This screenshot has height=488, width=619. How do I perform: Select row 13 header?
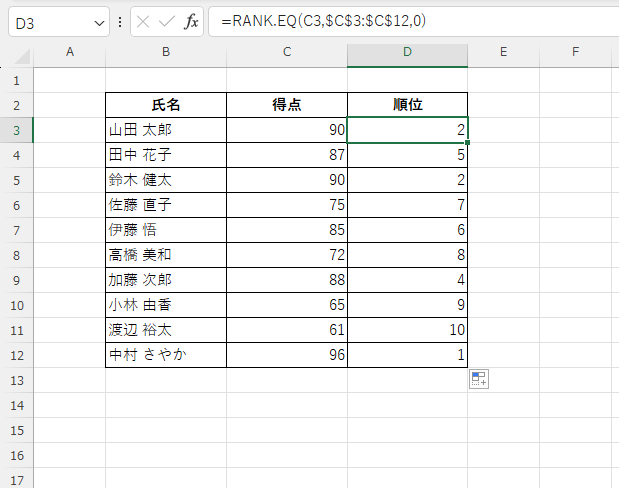[17, 380]
